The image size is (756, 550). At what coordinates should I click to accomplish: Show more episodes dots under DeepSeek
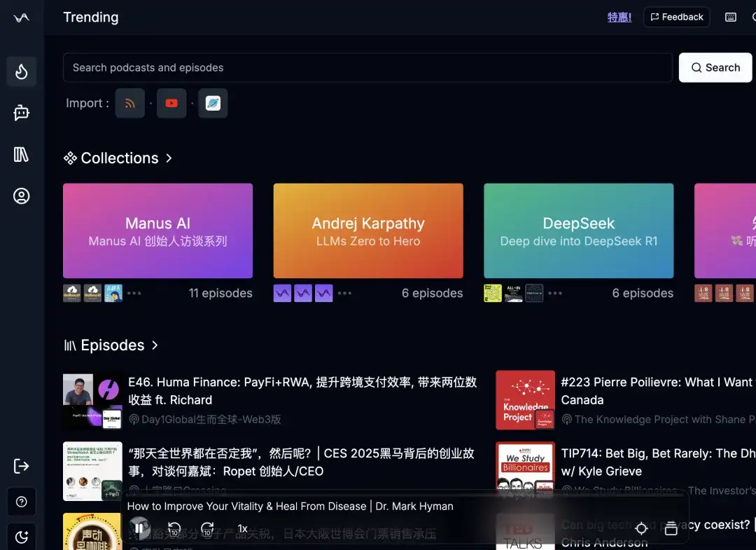pos(555,294)
